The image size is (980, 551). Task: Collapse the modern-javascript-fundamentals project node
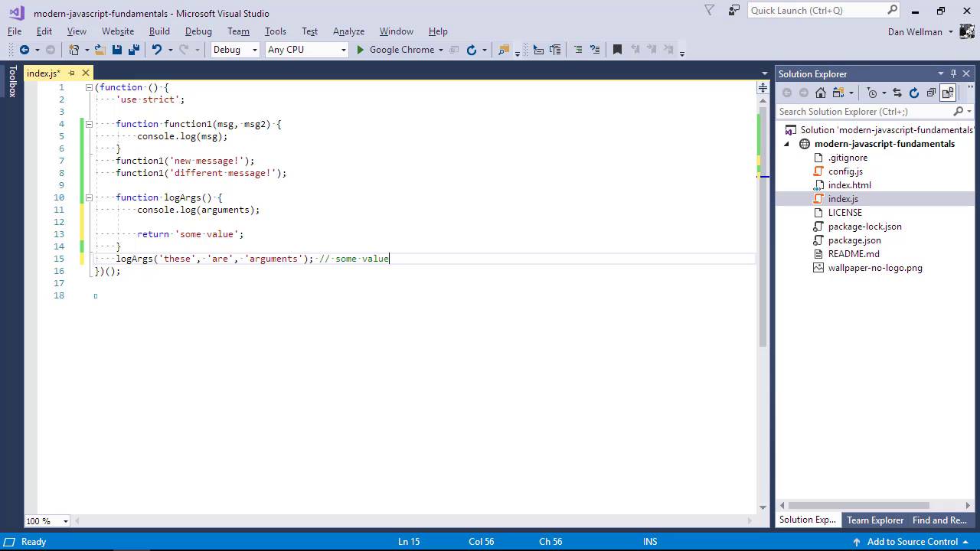tap(786, 144)
